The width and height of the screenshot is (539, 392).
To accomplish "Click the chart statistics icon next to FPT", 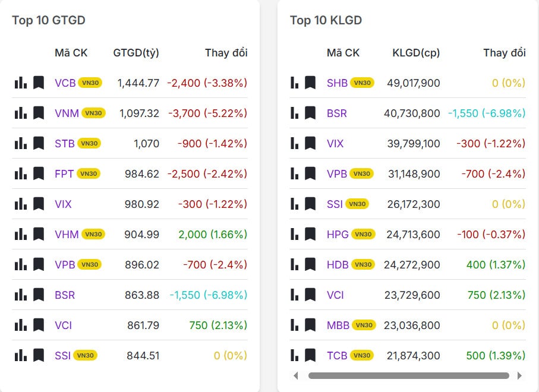I will point(20,173).
